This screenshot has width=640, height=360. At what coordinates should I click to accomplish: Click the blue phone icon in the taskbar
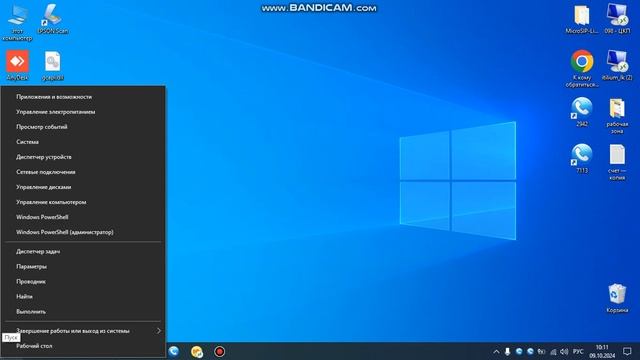pyautogui.click(x=174, y=351)
